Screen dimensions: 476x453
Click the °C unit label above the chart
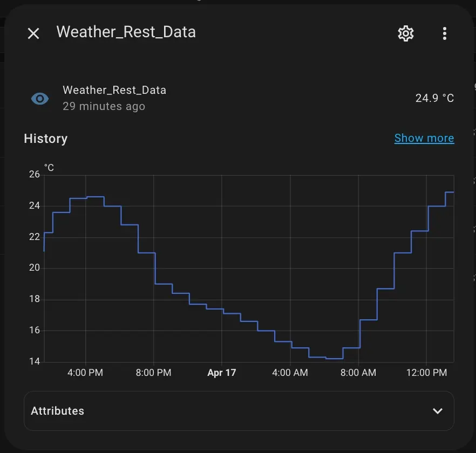click(x=49, y=168)
